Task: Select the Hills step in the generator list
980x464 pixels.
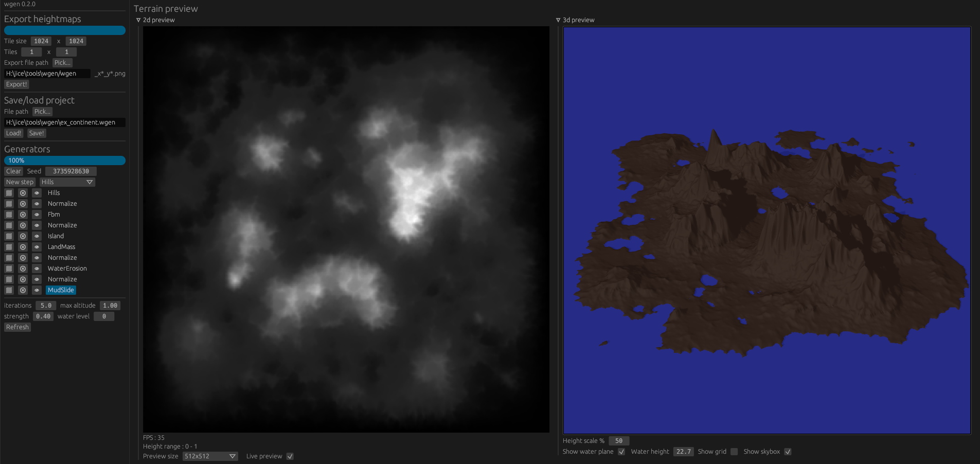Action: coord(54,193)
